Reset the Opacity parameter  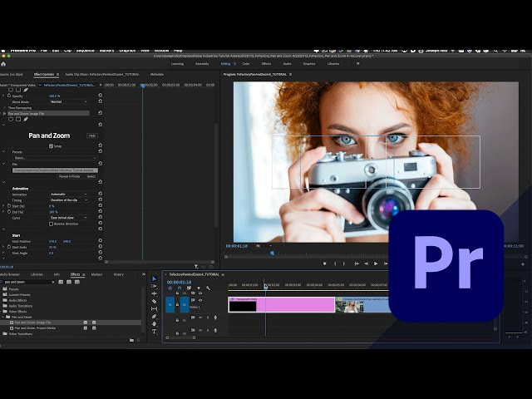pos(100,96)
